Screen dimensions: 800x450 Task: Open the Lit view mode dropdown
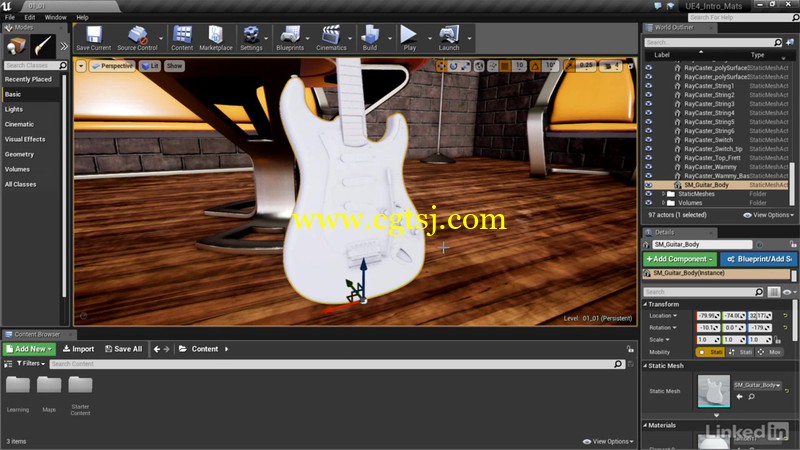coord(150,66)
